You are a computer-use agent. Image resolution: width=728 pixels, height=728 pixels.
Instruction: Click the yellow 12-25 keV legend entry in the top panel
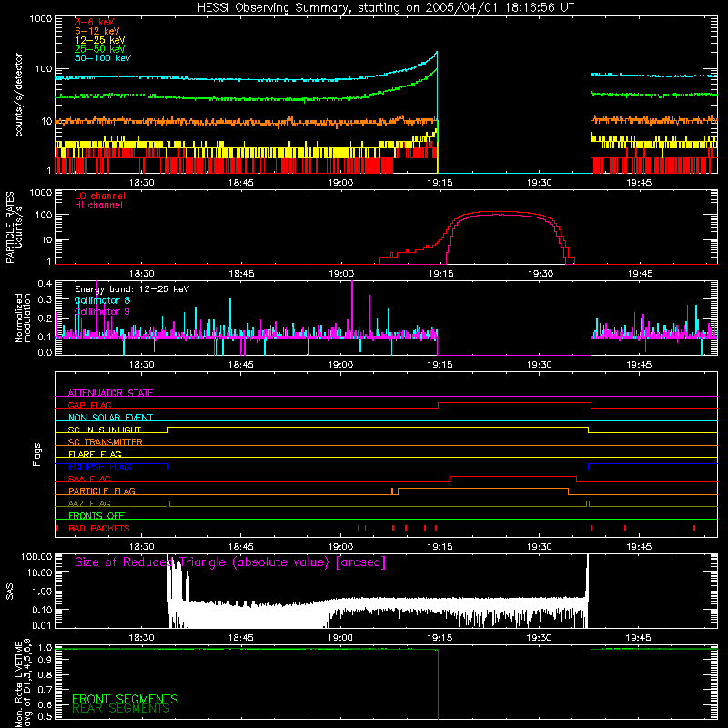click(x=100, y=40)
